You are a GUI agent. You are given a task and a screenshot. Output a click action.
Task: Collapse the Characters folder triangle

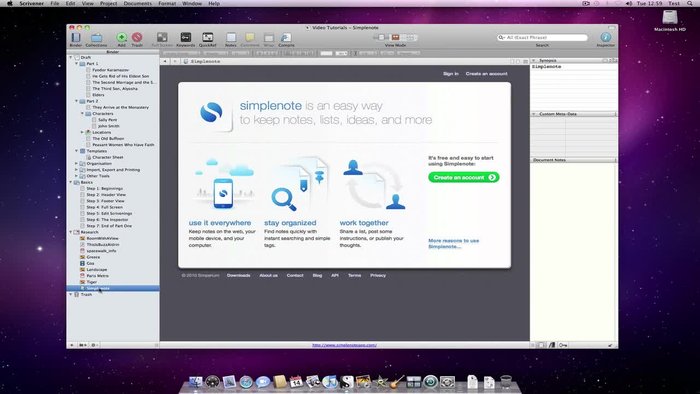(82, 113)
